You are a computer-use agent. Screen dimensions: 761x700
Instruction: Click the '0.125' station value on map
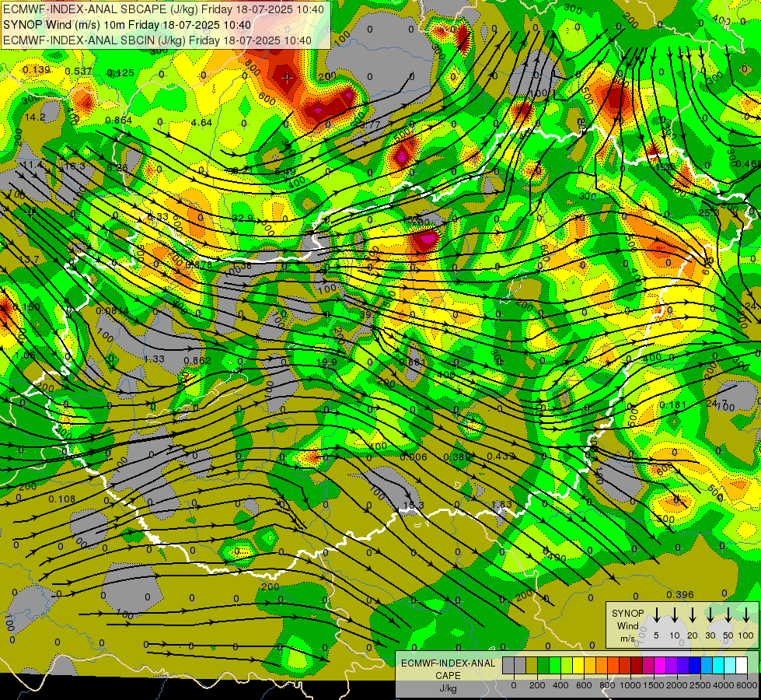click(120, 73)
